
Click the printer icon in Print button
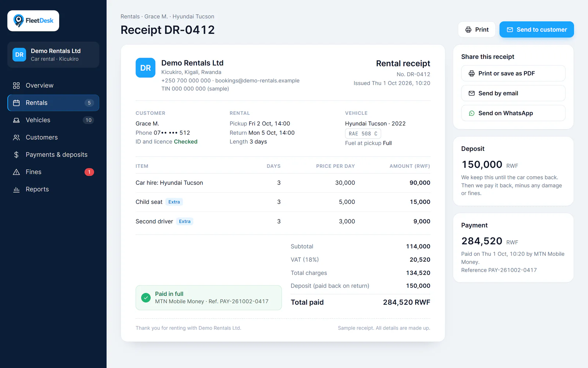tap(468, 29)
